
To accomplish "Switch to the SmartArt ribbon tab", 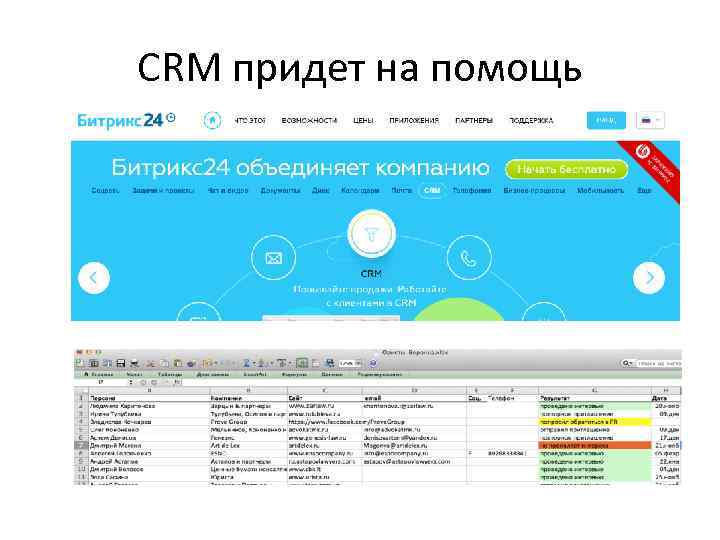I will (255, 374).
